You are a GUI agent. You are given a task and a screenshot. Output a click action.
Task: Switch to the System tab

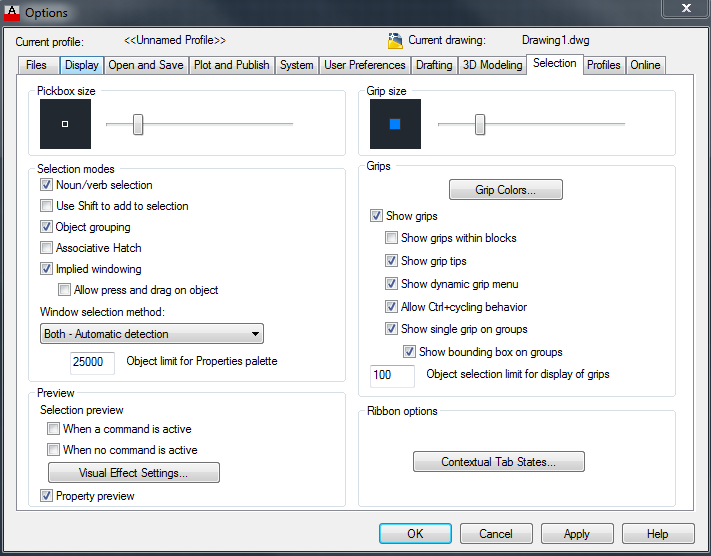297,65
